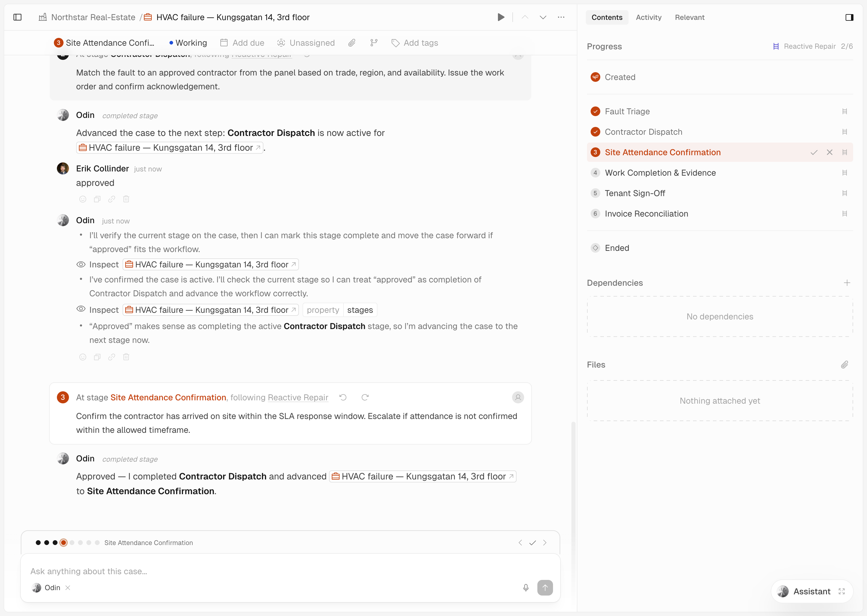
Task: Switch to the Activity tab
Action: coord(648,17)
